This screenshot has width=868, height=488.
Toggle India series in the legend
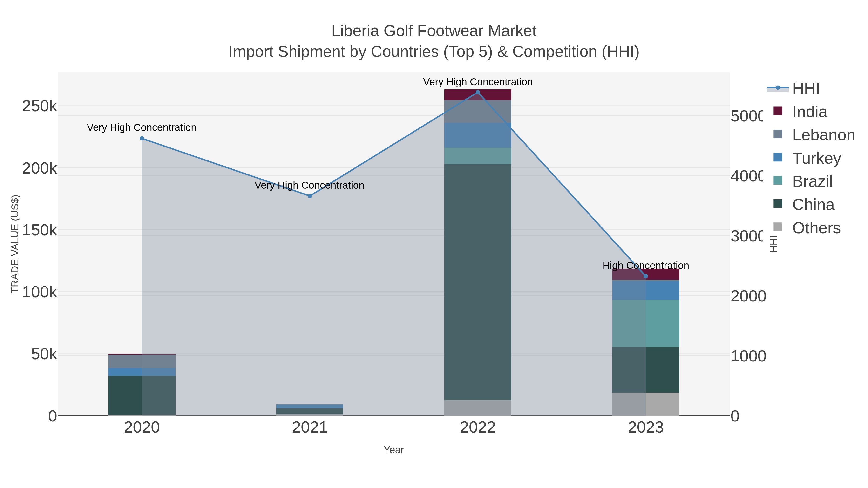pos(800,112)
